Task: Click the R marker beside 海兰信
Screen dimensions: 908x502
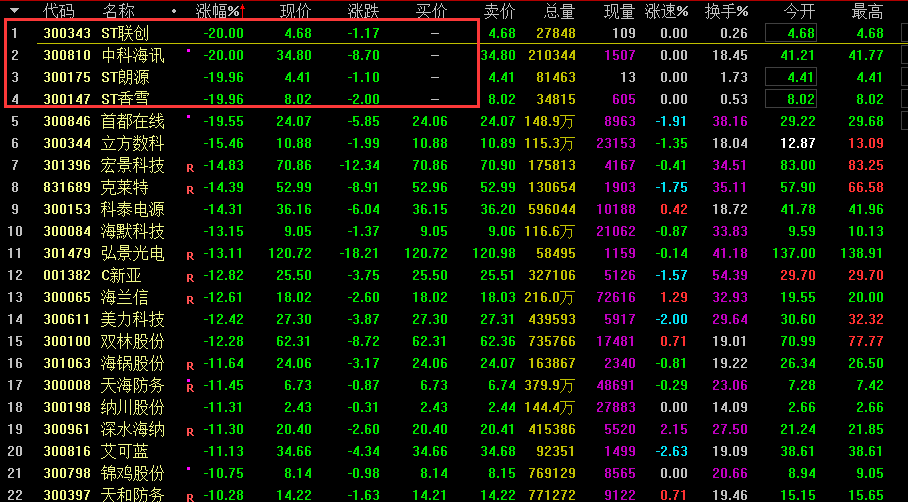Action: point(189,299)
